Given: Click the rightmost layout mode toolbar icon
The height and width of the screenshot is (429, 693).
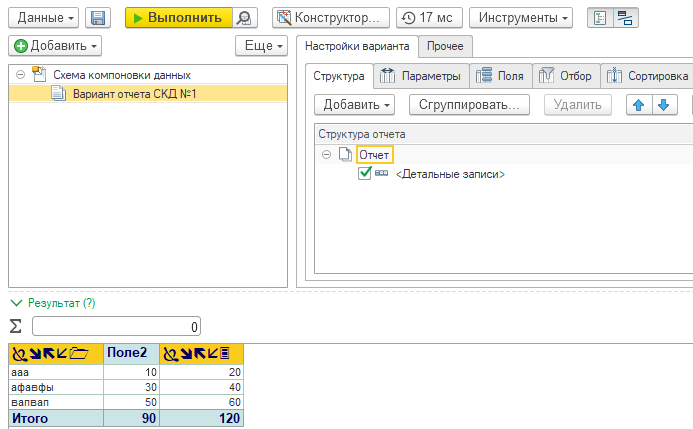Looking at the screenshot, I should pyautogui.click(x=623, y=18).
